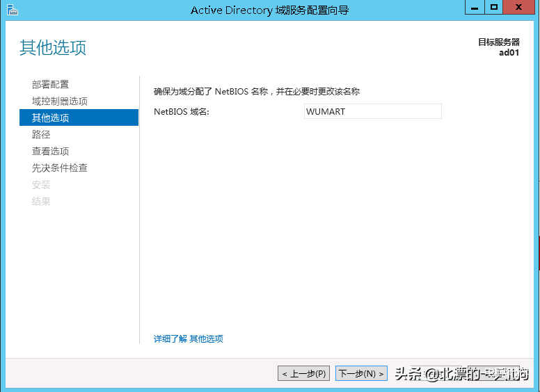The height and width of the screenshot is (392, 540).
Task: Click the NetBIOS 域名 input field
Action: coord(372,111)
